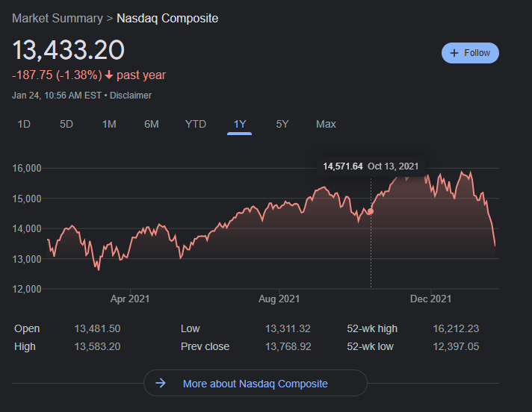Click the Oct 13, 2021 chart data point
Image resolution: width=532 pixels, height=412 pixels.
pyautogui.click(x=371, y=211)
